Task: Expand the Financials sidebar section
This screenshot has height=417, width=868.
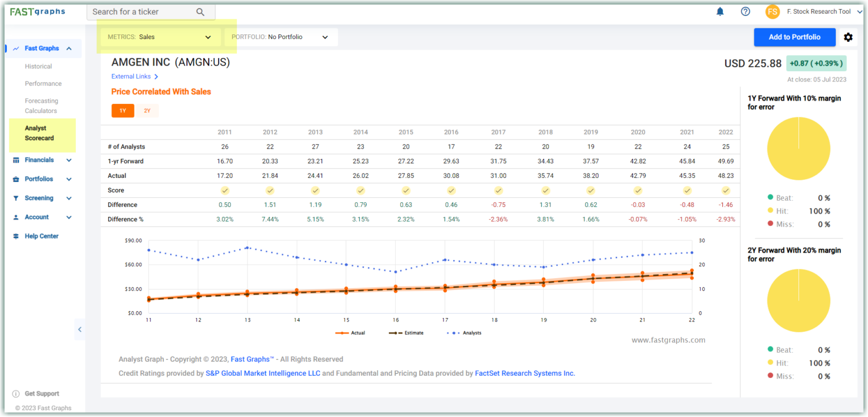Action: click(x=69, y=160)
